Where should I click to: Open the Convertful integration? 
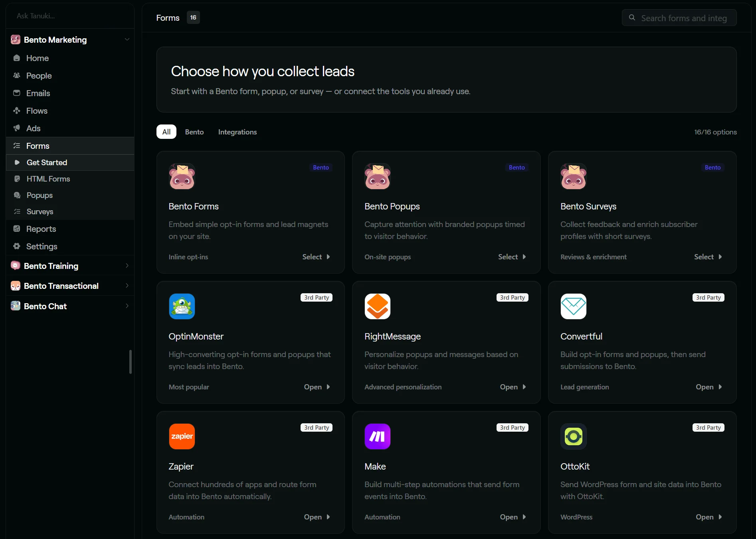709,387
